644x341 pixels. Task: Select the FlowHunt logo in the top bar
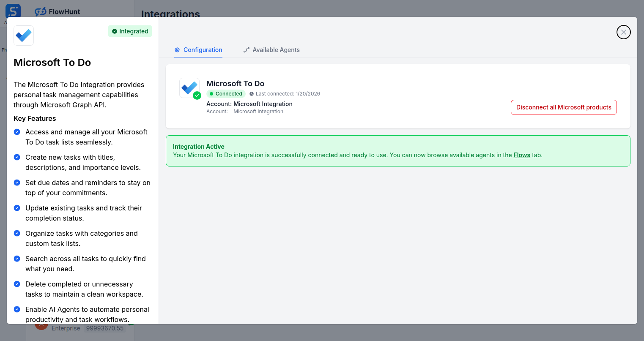click(57, 11)
